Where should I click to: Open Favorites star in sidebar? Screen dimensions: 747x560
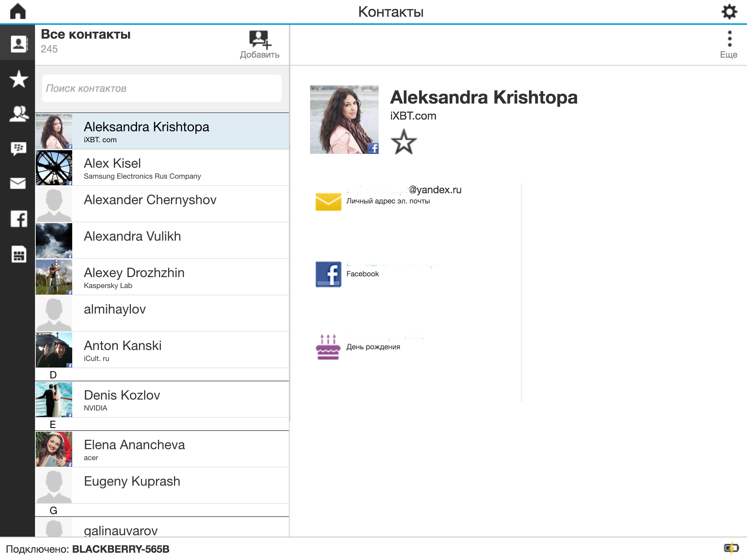[18, 79]
